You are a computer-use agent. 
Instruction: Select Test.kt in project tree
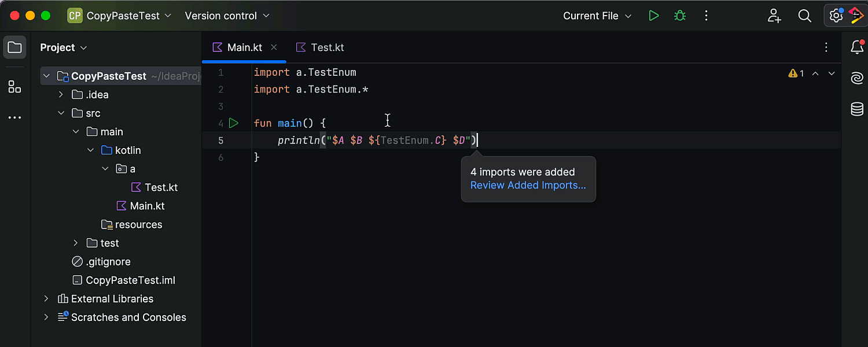coord(155,187)
